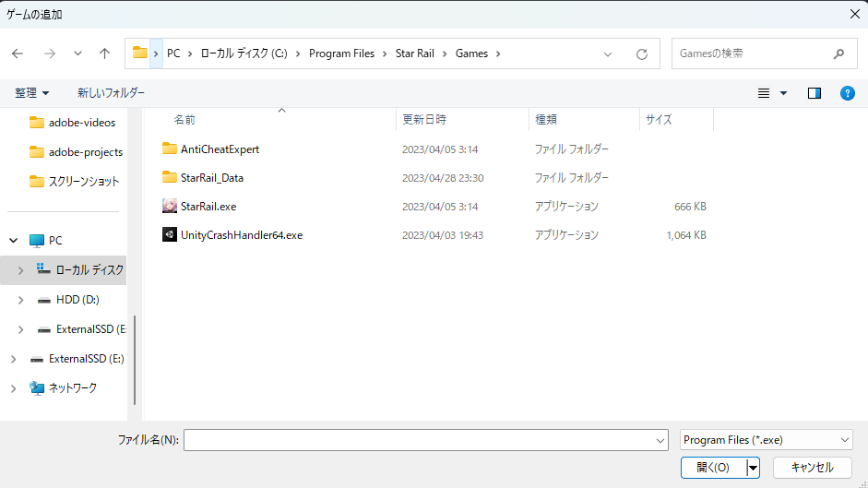Click the StarRail_Data folder icon

(170, 177)
